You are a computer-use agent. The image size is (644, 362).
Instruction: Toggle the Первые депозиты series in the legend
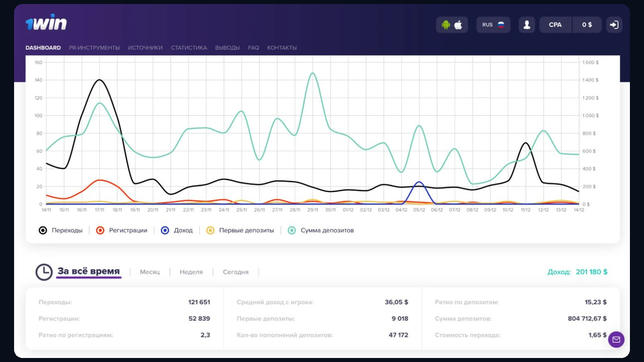(x=240, y=230)
